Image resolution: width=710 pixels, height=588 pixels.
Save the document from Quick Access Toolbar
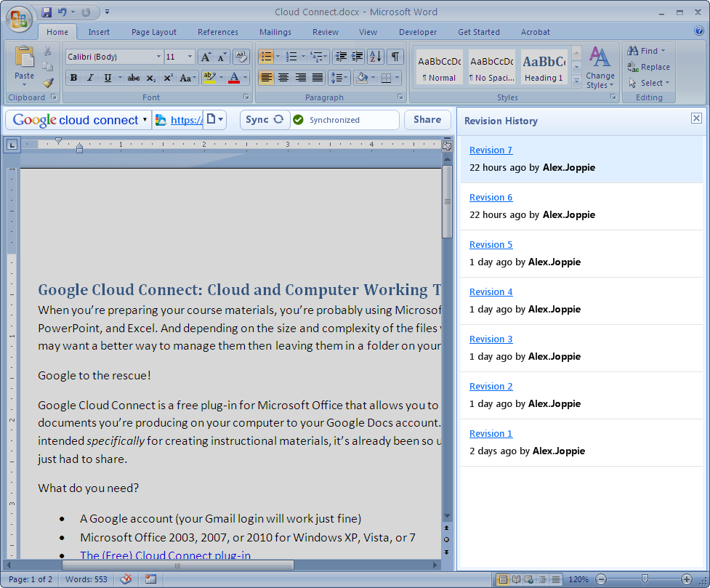point(47,12)
